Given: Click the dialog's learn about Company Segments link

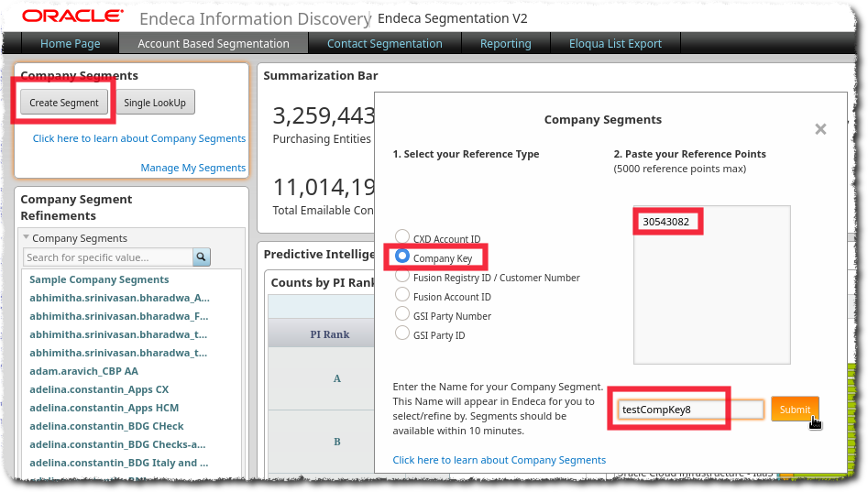Looking at the screenshot, I should pyautogui.click(x=500, y=460).
